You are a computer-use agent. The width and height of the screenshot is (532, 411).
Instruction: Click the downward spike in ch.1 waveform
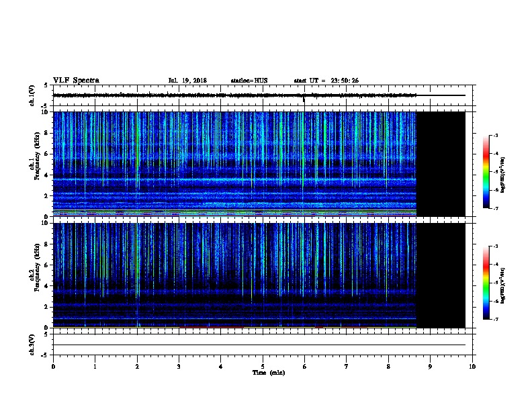[x=304, y=99]
